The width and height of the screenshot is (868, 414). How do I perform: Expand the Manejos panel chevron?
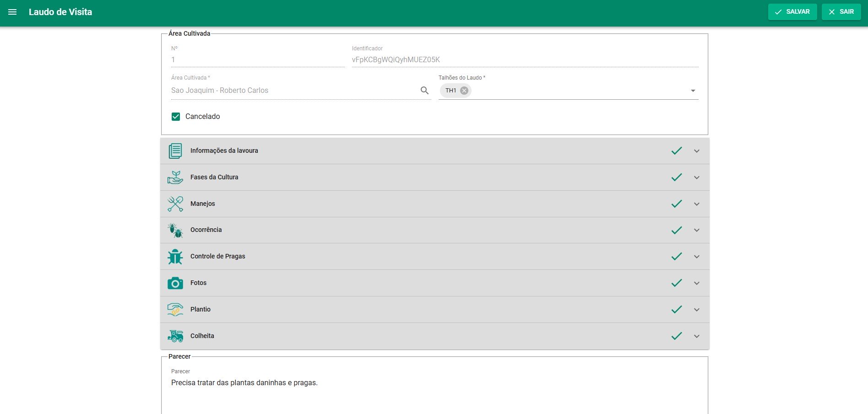[x=696, y=204]
